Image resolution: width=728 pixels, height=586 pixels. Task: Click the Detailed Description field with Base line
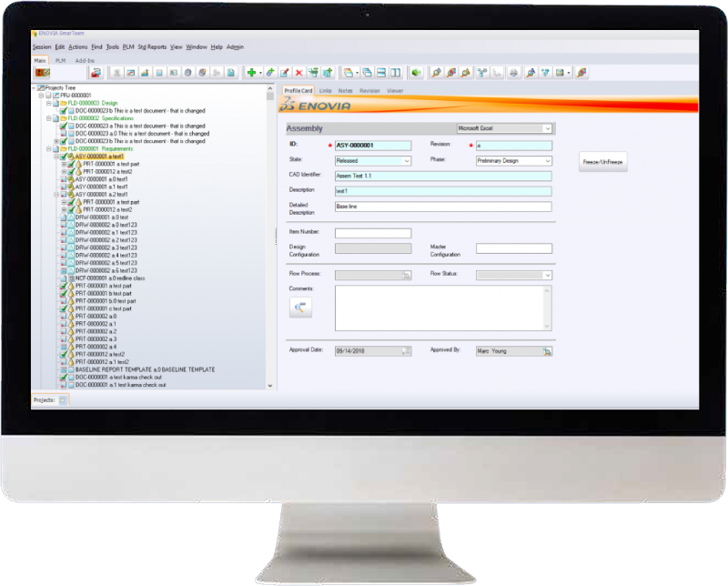click(x=443, y=207)
